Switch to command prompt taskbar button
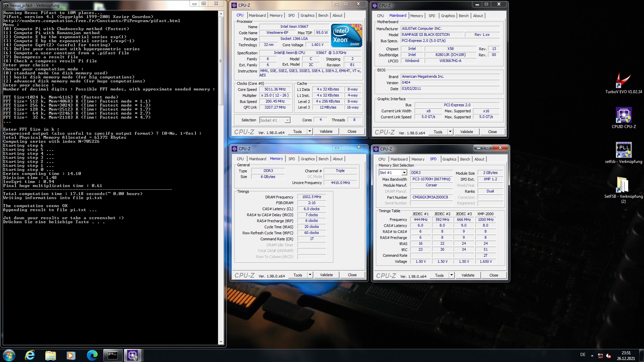 click(x=113, y=355)
